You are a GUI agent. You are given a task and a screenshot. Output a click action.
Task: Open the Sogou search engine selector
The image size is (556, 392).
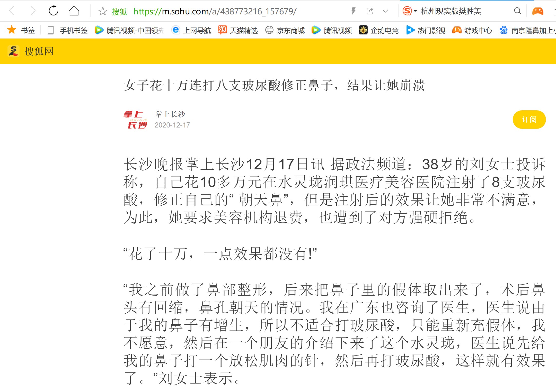coord(409,11)
